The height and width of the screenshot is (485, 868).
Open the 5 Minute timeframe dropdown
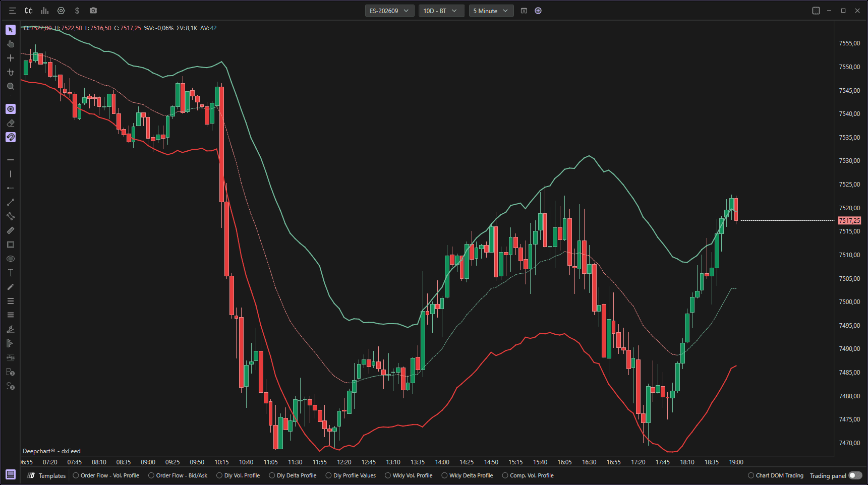coord(491,11)
